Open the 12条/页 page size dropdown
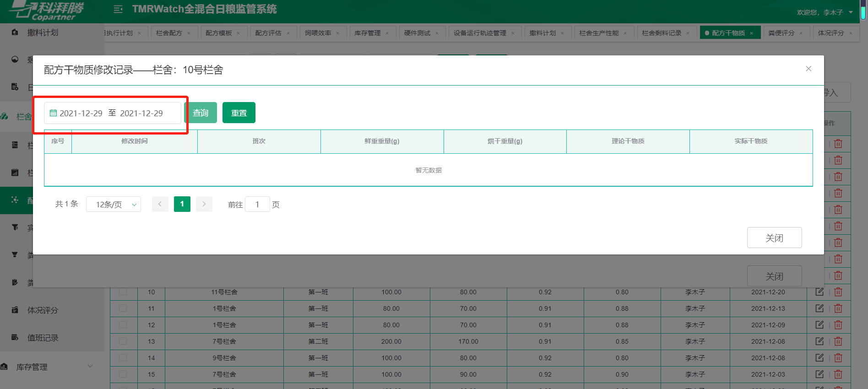This screenshot has height=389, width=868. tap(114, 205)
